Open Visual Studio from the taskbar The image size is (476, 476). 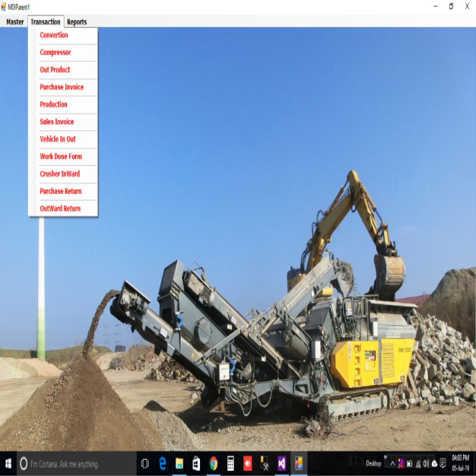tap(282, 464)
